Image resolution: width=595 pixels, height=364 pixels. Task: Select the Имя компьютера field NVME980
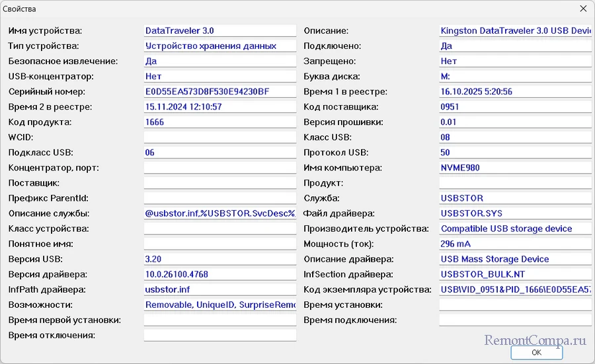click(515, 168)
